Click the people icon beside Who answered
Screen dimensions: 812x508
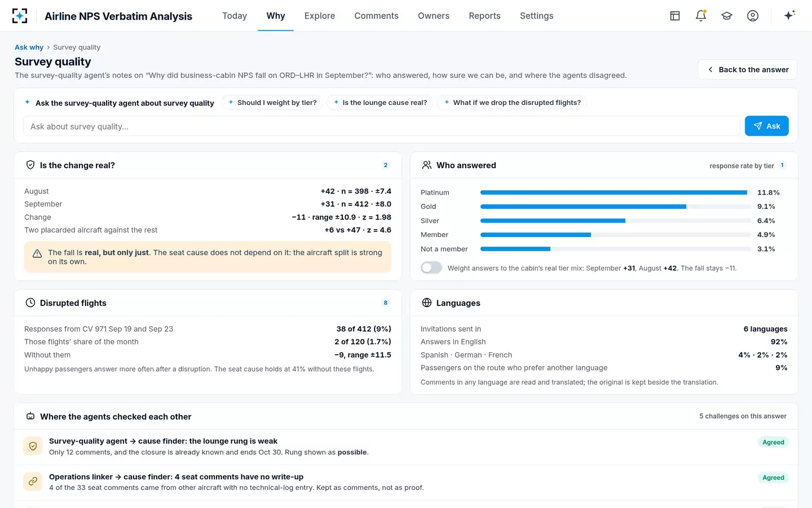pyautogui.click(x=427, y=165)
